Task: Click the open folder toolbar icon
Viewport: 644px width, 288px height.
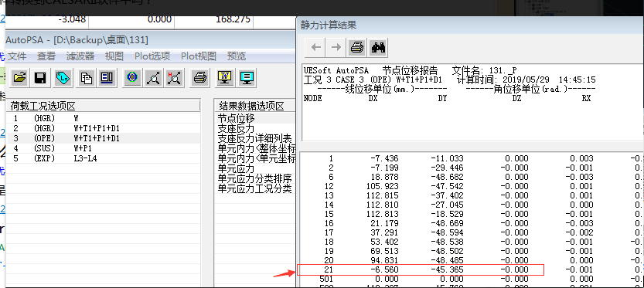Action: pyautogui.click(x=19, y=77)
